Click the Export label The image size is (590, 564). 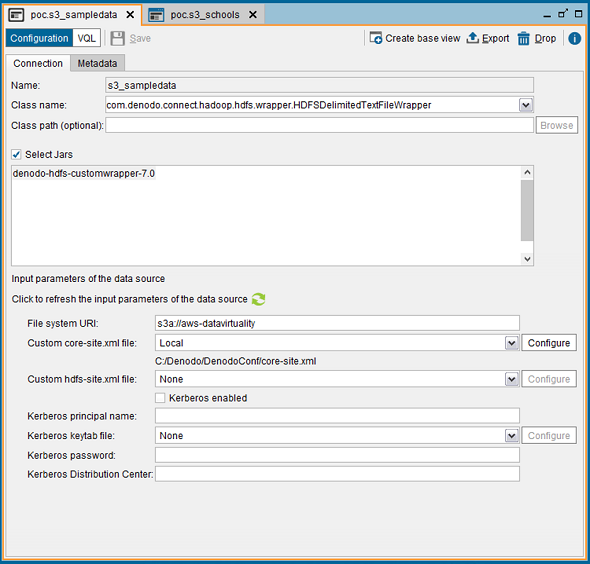pyautogui.click(x=496, y=38)
